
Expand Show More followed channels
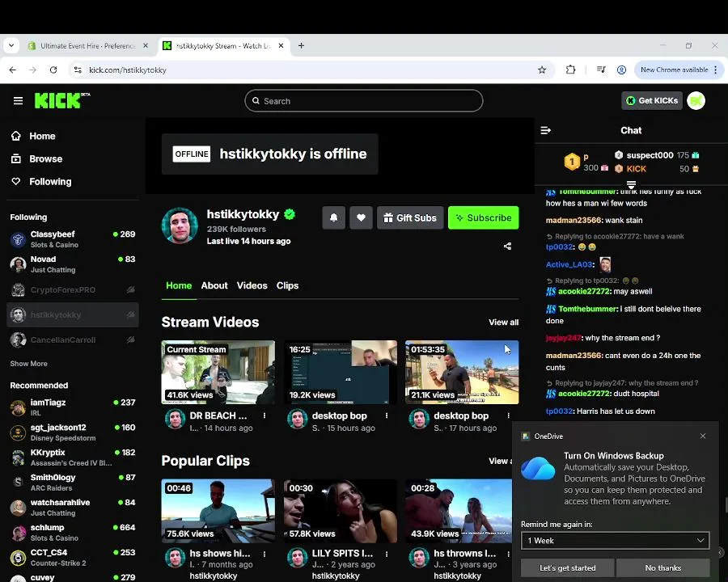(29, 364)
